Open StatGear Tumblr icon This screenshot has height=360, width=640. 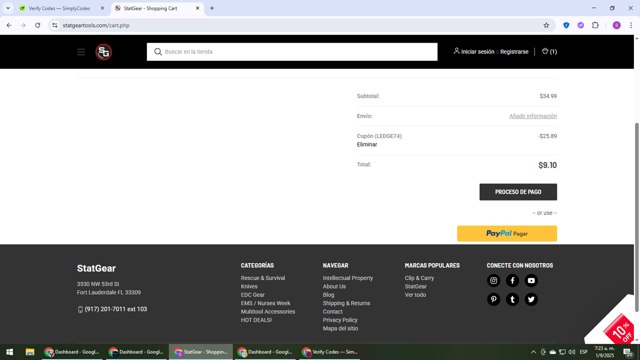(x=512, y=299)
